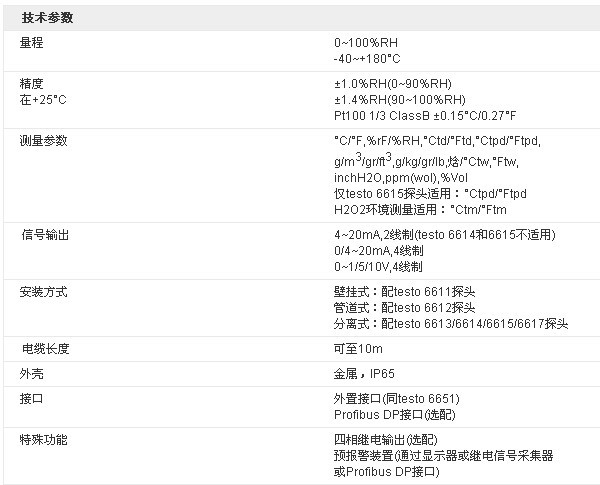Select the ±1.0%RH(0~90%RH) accuracy line
Viewport: 600px width, 485px height.
[x=392, y=83]
